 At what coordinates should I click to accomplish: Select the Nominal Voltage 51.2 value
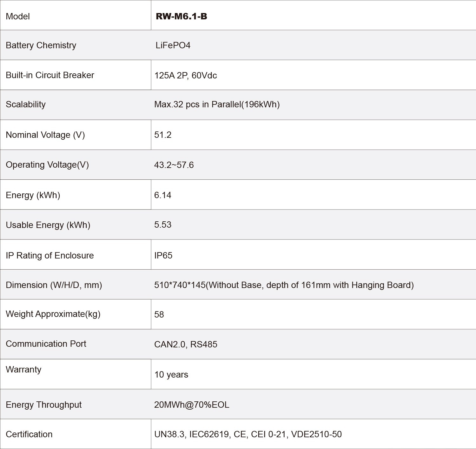pos(163,135)
